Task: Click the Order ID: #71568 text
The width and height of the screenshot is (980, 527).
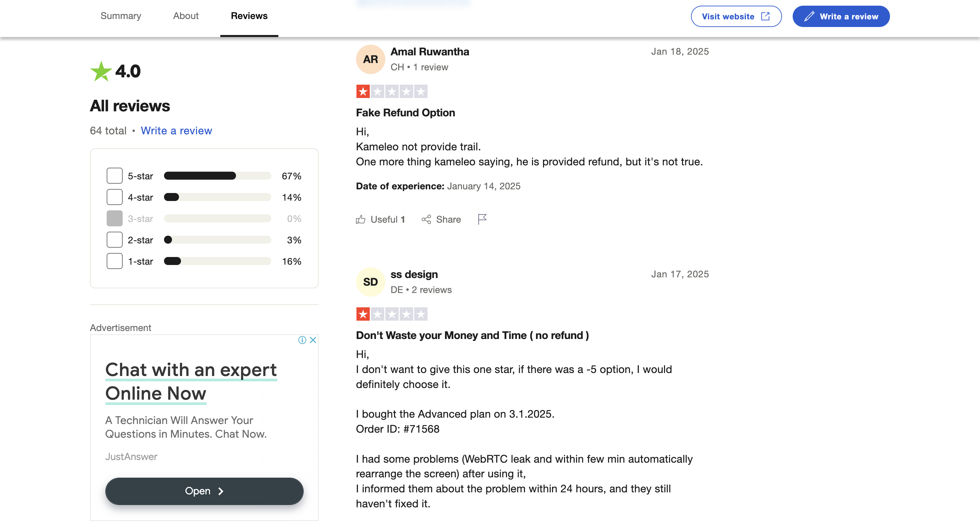Action: 398,429
